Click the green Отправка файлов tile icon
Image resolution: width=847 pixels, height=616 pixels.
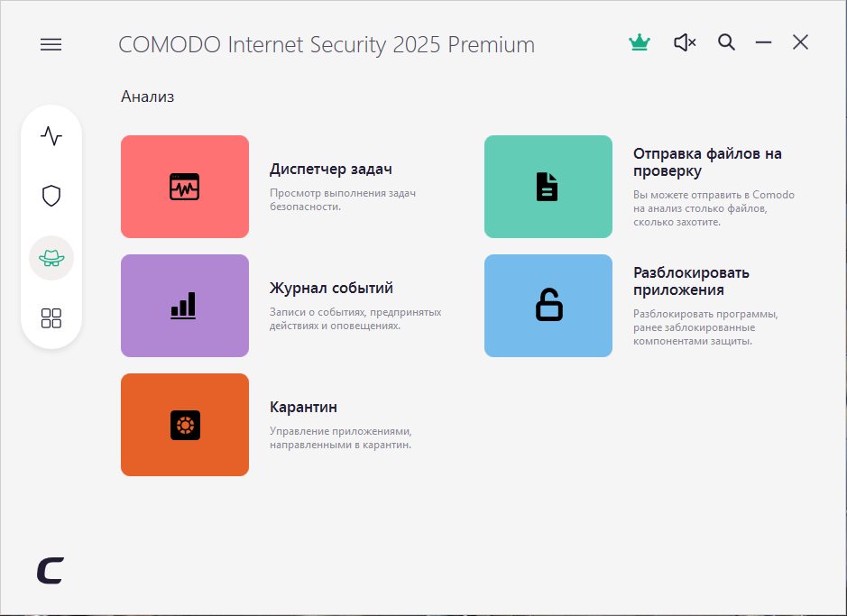pyautogui.click(x=548, y=187)
